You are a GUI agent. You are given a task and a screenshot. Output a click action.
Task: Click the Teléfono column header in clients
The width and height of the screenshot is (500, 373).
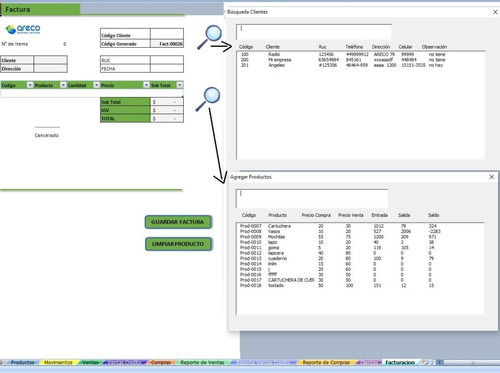(354, 47)
